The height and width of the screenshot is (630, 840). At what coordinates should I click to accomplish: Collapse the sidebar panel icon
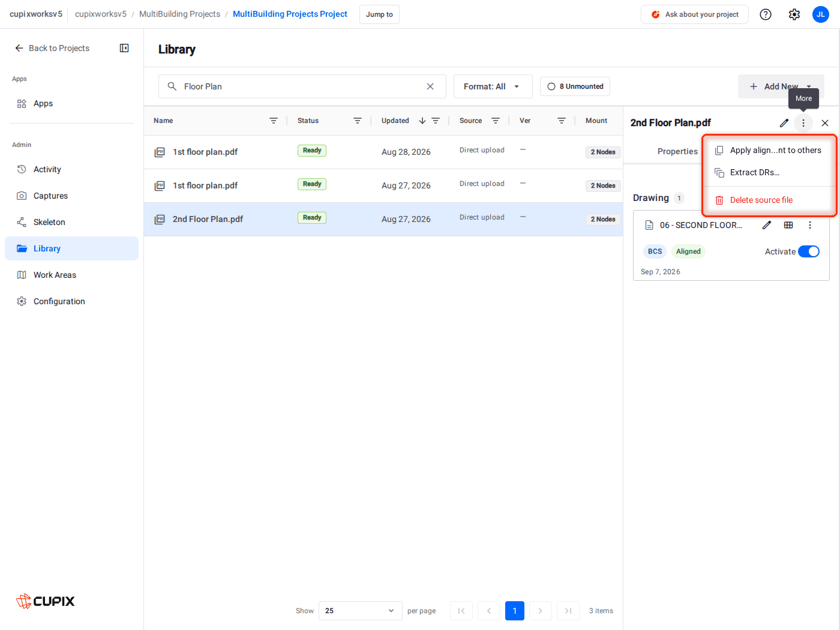pyautogui.click(x=124, y=48)
